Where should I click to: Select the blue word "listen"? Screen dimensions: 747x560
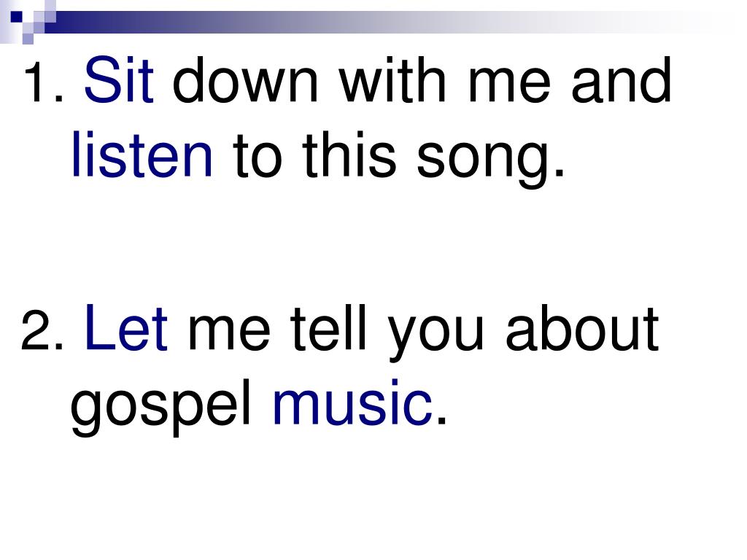tap(142, 155)
